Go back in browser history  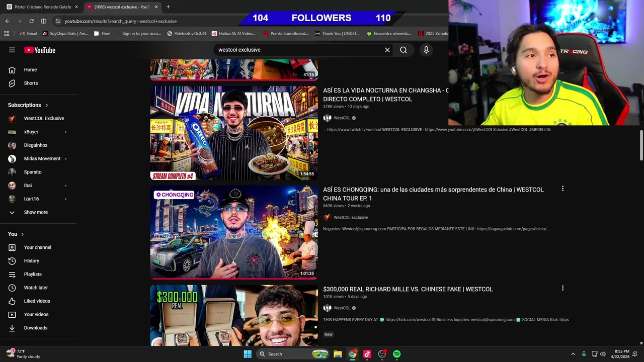point(7,21)
